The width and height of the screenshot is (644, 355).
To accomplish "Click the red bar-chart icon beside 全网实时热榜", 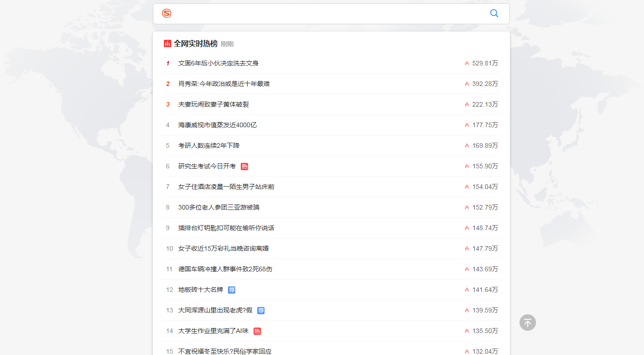I will [168, 43].
